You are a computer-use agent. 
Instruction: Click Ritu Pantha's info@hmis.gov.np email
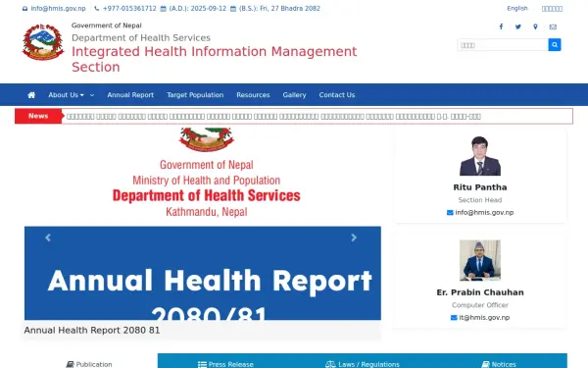pos(484,213)
